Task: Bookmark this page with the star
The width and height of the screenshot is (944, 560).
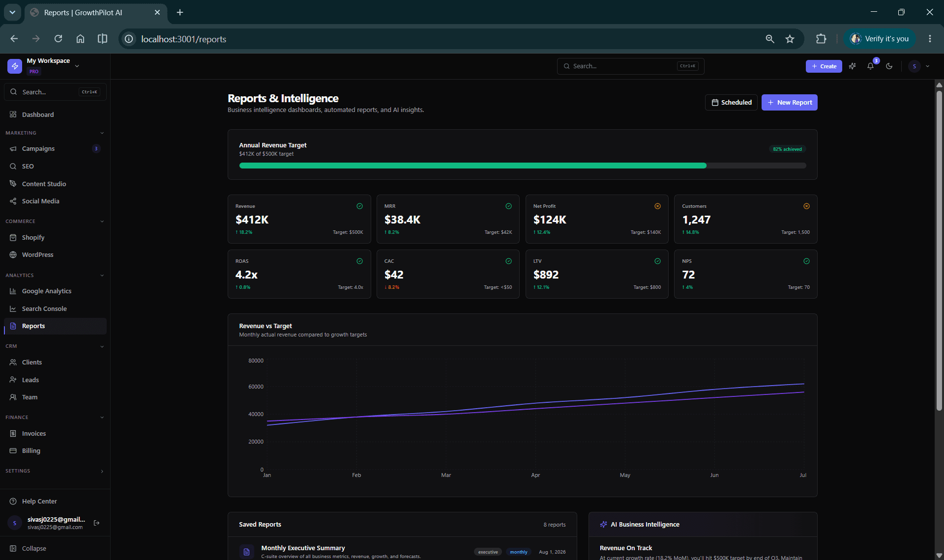Action: pyautogui.click(x=790, y=39)
